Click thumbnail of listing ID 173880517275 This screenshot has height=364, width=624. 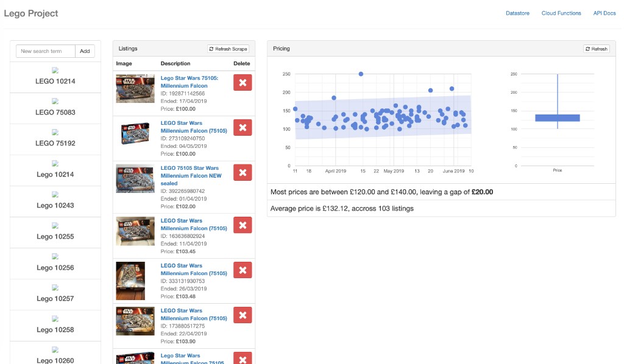(135, 321)
